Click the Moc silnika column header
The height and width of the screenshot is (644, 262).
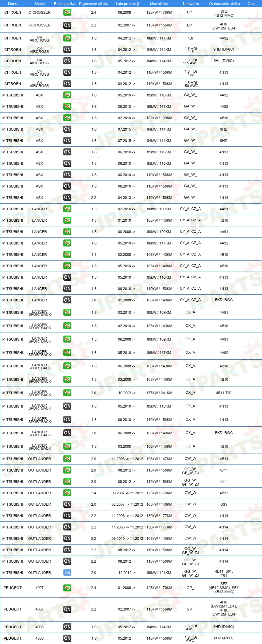[159, 4]
